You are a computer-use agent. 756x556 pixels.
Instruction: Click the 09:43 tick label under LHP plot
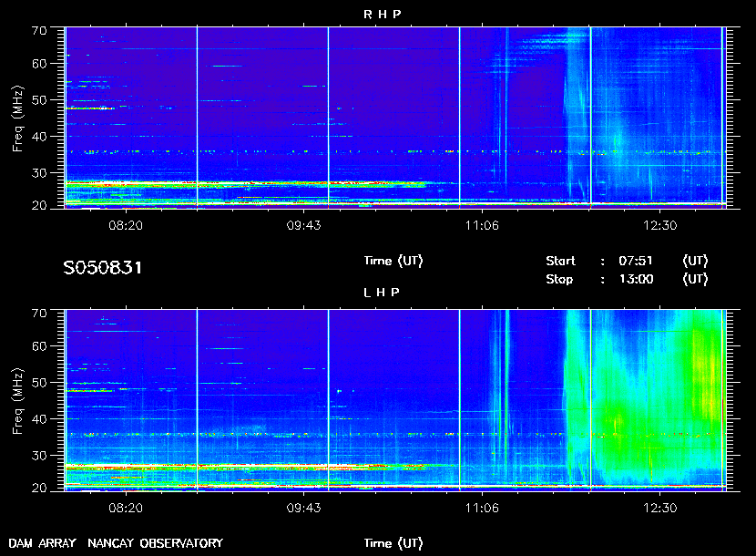click(x=303, y=509)
